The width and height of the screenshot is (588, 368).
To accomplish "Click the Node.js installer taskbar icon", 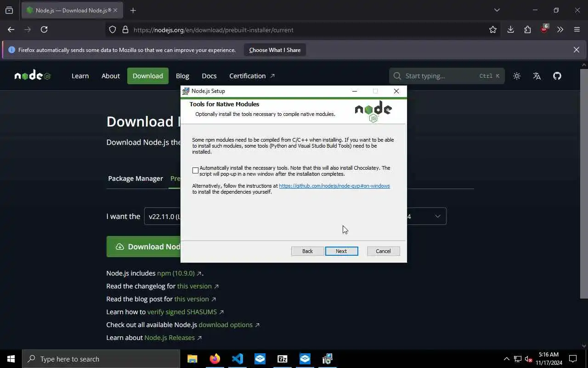I will tap(327, 359).
